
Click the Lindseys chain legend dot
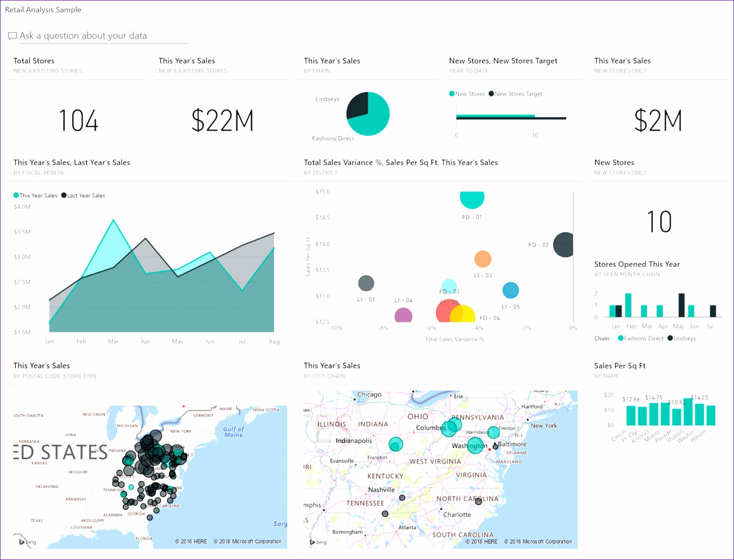click(x=670, y=338)
